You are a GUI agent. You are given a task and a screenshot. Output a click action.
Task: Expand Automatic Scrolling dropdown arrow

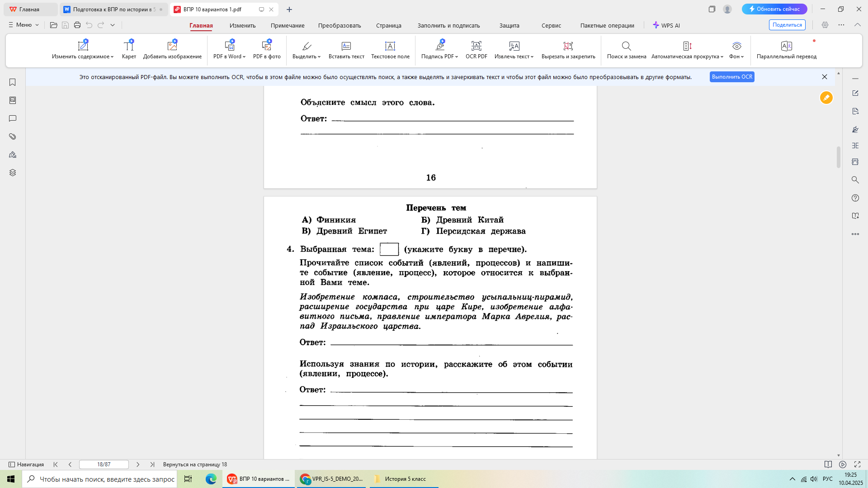coord(722,57)
